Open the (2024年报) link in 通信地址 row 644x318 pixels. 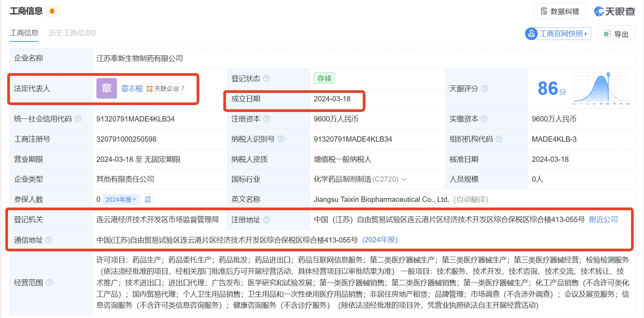tap(380, 240)
